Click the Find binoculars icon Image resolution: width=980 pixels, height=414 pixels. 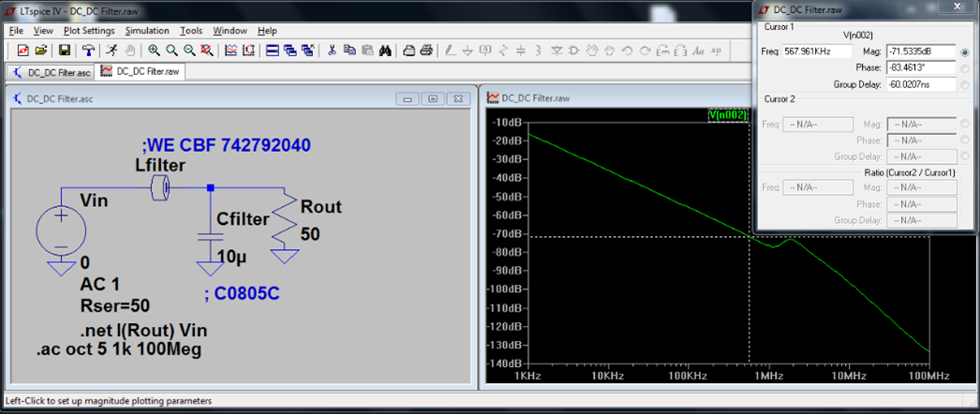(384, 50)
